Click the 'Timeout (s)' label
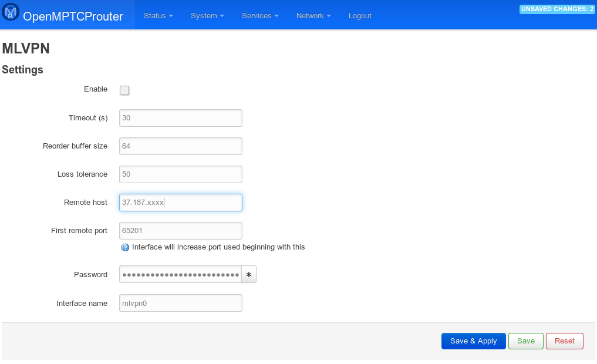Viewport: 597px width, 364px height. pyautogui.click(x=88, y=118)
